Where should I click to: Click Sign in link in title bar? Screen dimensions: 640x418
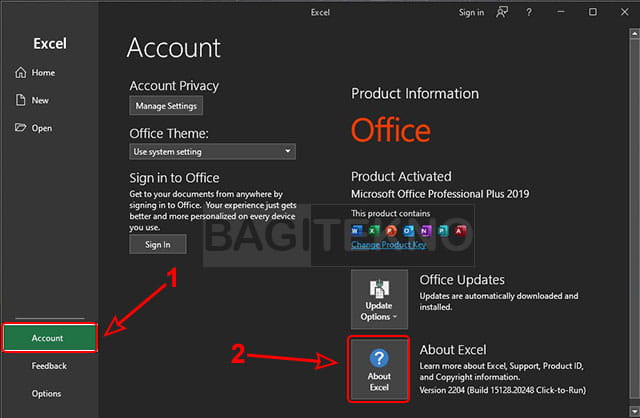(471, 13)
